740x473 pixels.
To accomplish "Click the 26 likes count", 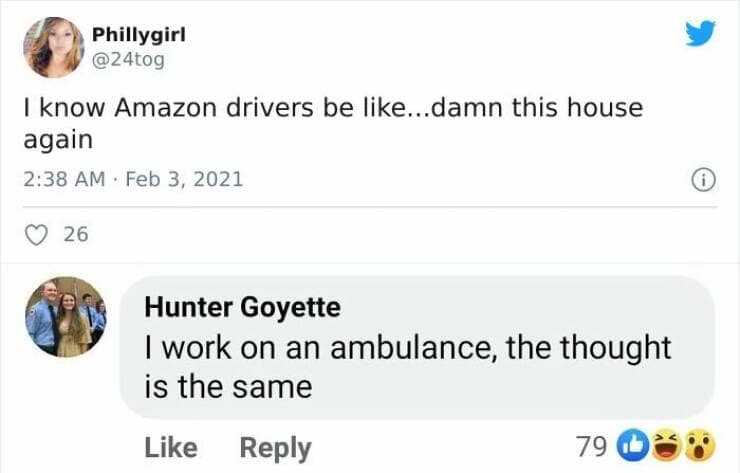I will tap(76, 235).
